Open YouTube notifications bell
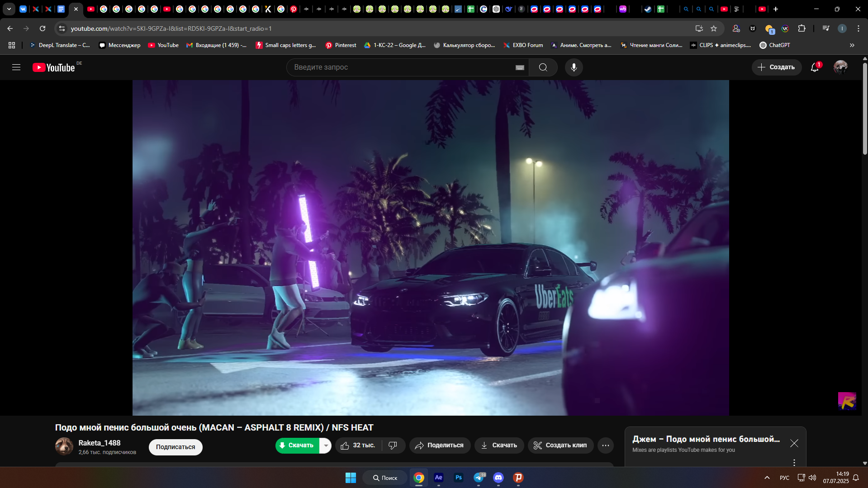The width and height of the screenshot is (868, 488). coord(815,67)
